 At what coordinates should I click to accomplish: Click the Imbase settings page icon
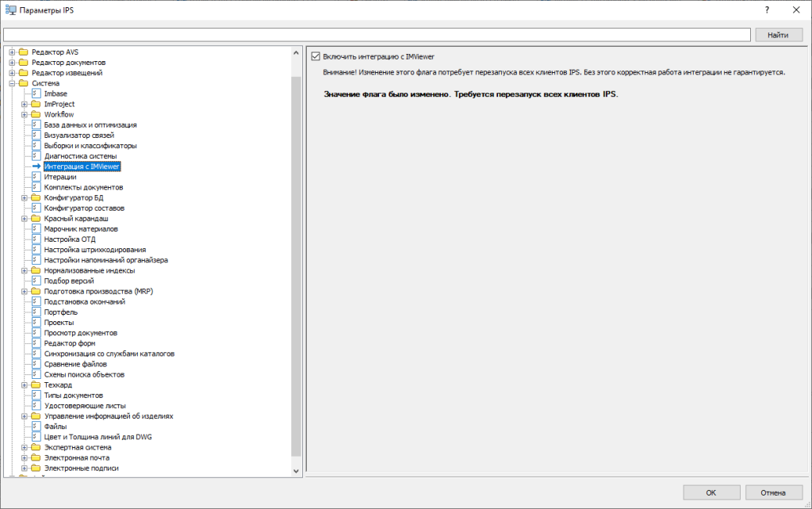pos(36,94)
